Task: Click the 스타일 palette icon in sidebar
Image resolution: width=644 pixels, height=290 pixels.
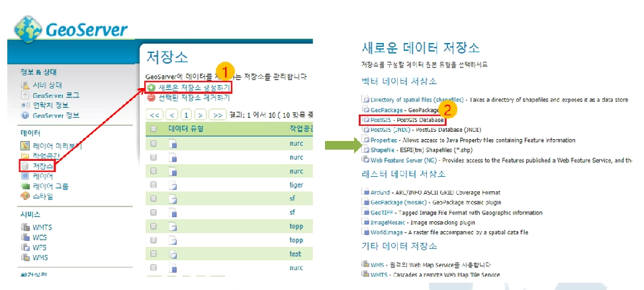Action: coord(25,197)
